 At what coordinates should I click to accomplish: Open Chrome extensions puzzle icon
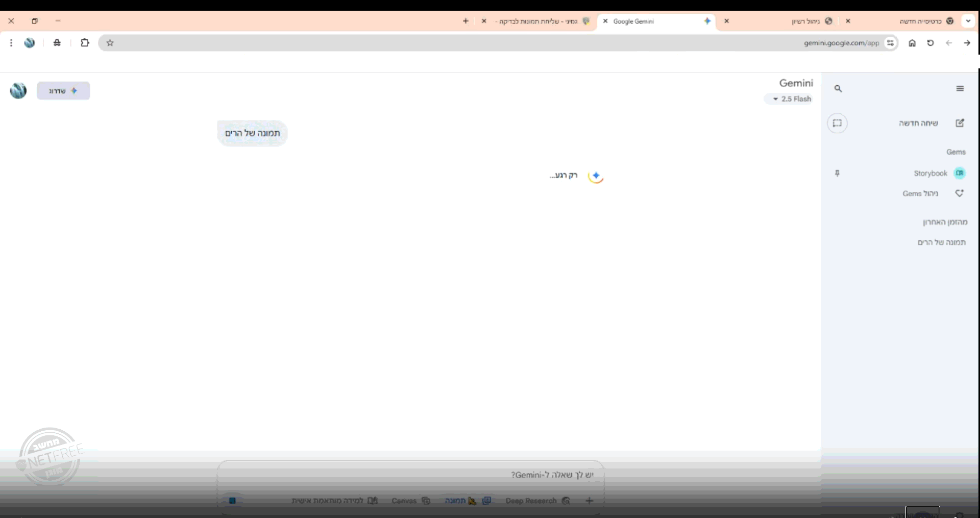pos(85,43)
